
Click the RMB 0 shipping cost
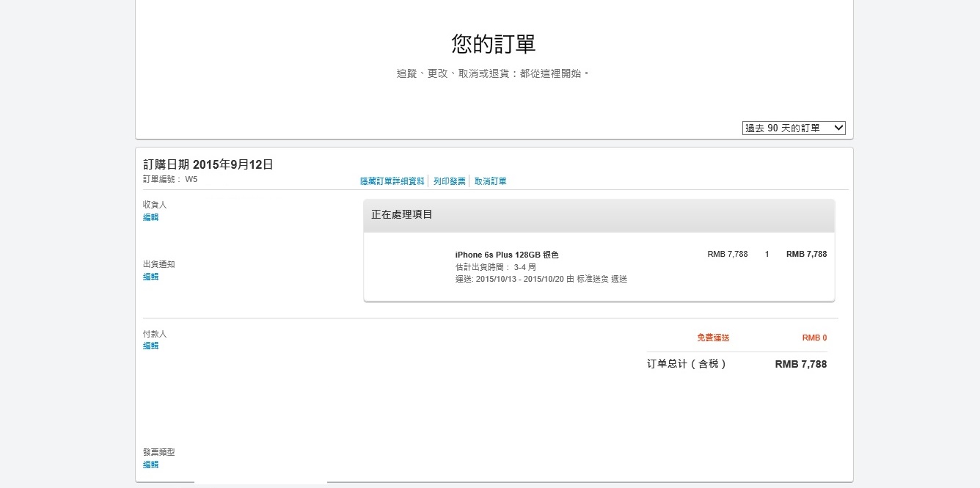pos(814,338)
